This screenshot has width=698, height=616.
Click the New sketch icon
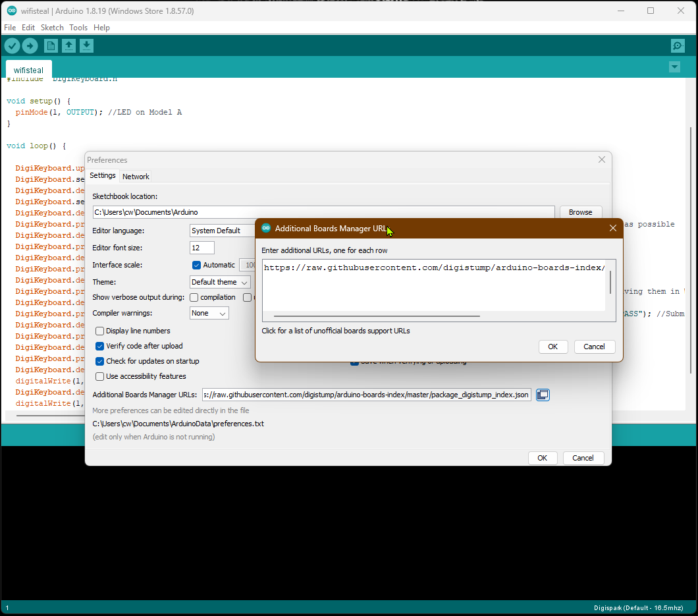(51, 46)
